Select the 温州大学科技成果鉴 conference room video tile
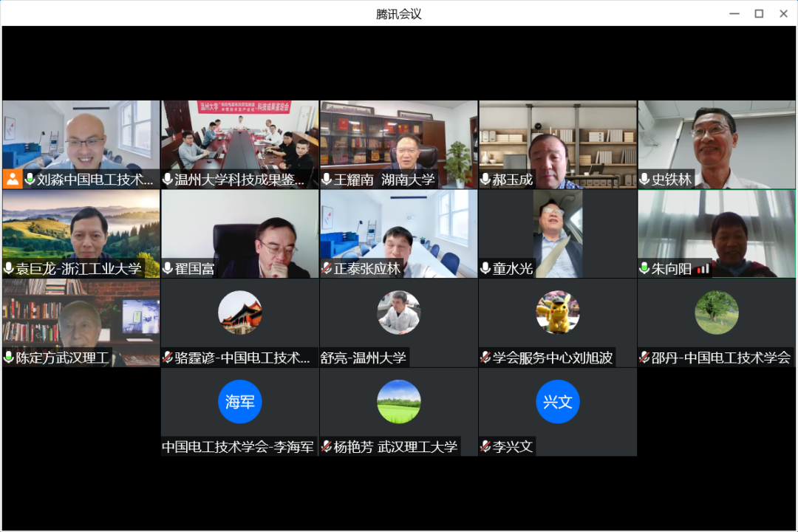 240,137
